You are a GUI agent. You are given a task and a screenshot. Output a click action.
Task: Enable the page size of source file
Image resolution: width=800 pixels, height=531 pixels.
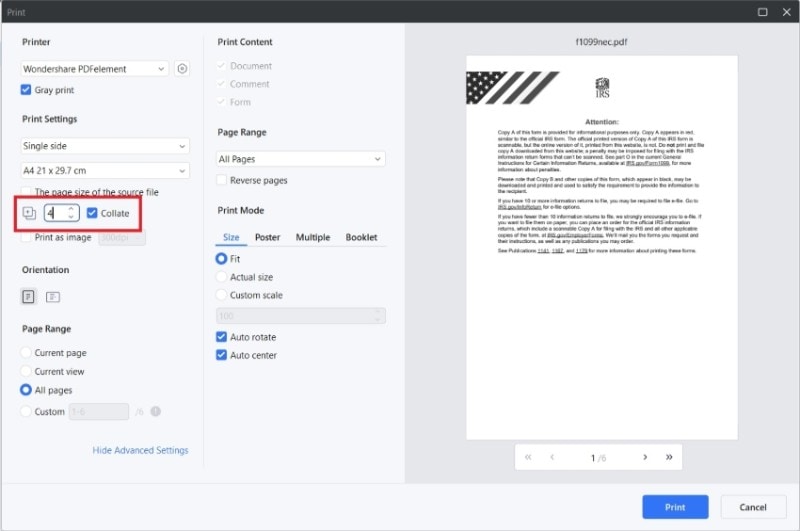tap(26, 192)
